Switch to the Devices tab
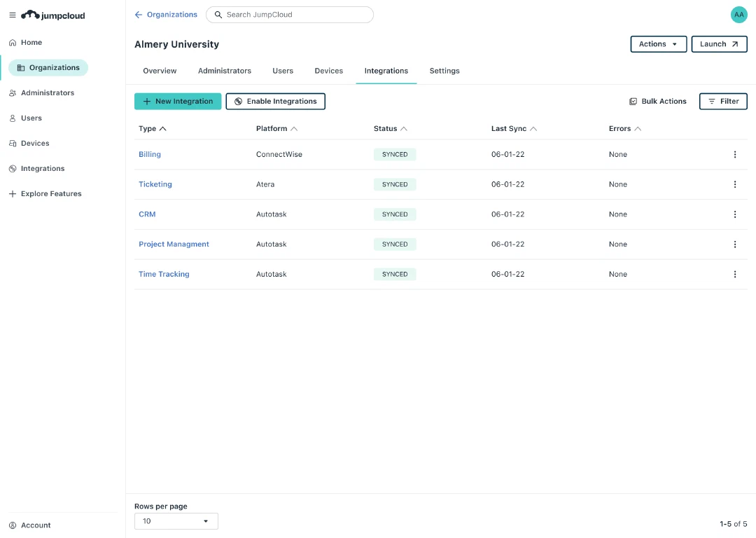 329,71
